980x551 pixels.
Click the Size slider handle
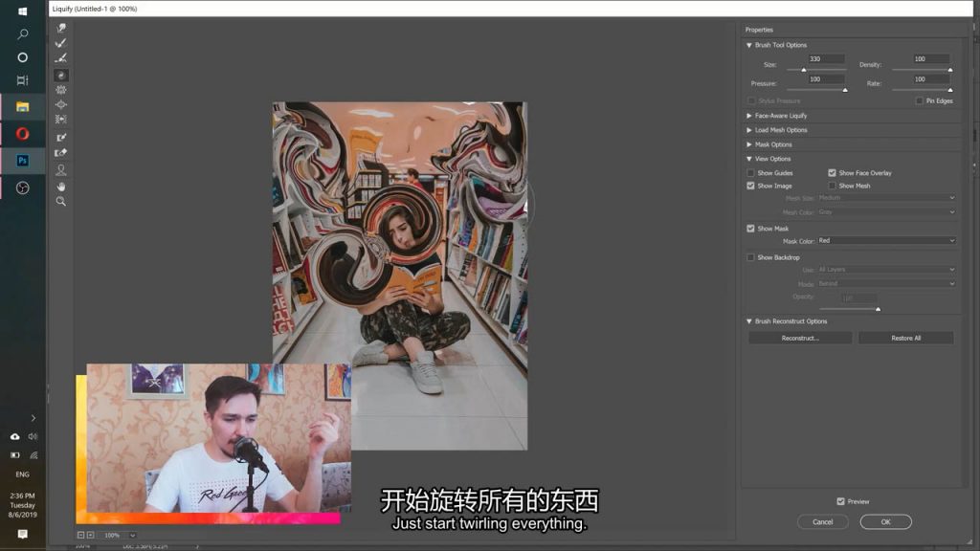click(x=804, y=70)
